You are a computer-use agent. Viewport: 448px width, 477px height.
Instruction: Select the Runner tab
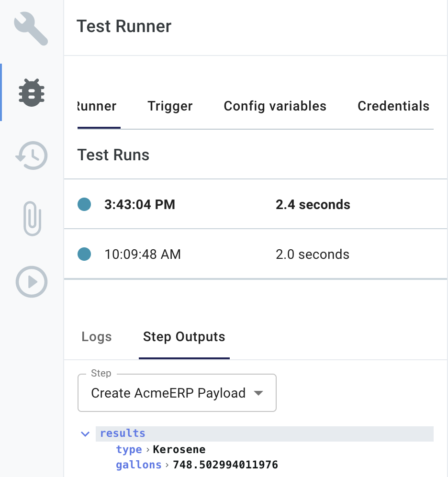click(x=96, y=106)
